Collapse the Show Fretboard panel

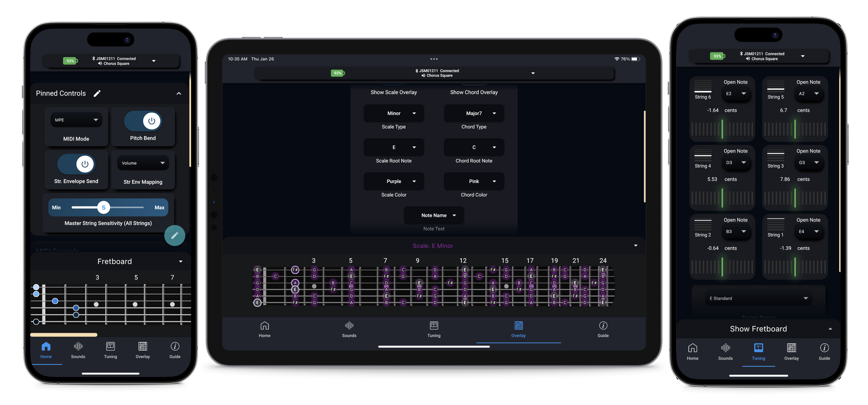[x=830, y=329]
